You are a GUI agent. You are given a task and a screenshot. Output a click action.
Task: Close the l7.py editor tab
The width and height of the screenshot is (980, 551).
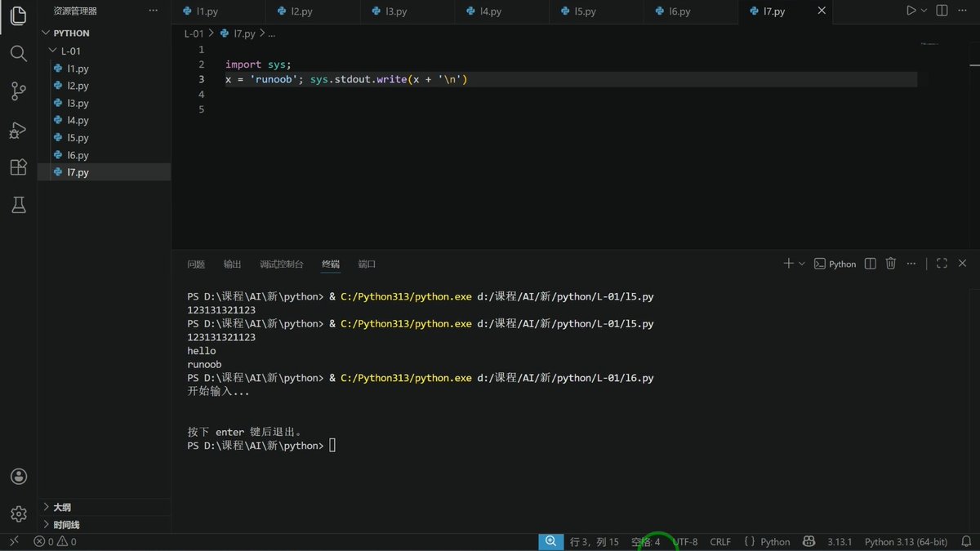click(822, 11)
